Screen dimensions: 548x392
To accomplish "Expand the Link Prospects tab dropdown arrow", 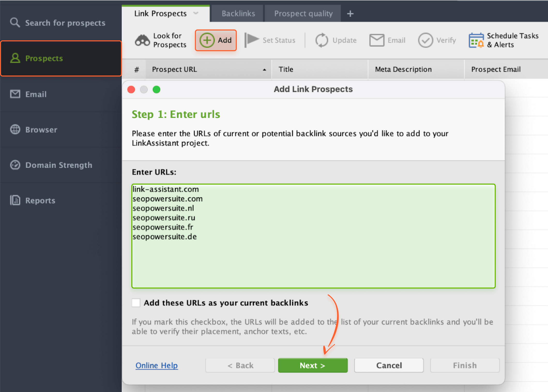I will [x=196, y=13].
